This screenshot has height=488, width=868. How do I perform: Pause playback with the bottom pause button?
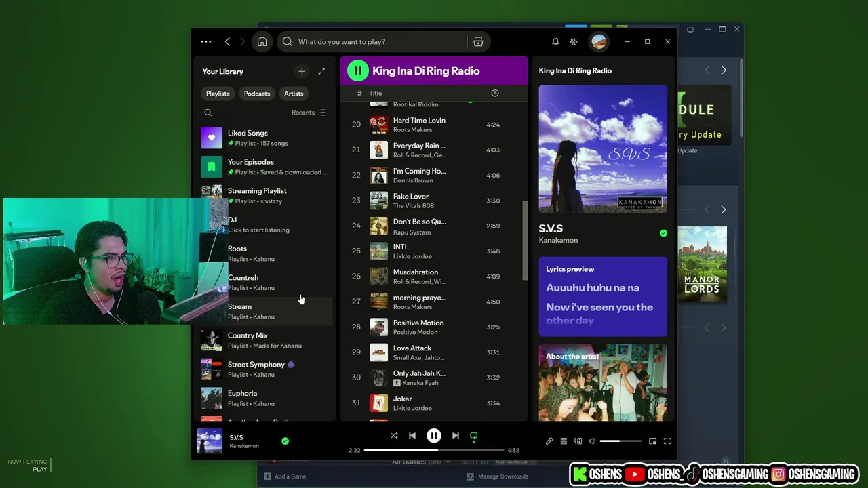click(x=434, y=436)
